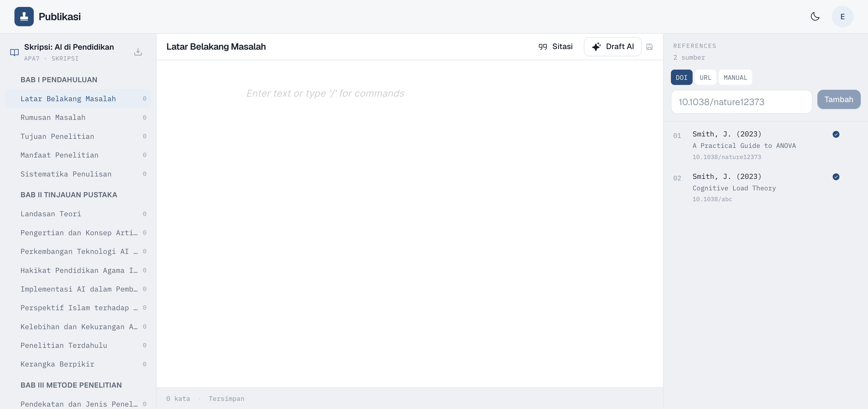Screen dimensions: 868x409
Task: Click the Publikasi stamp logo icon
Action: (24, 17)
